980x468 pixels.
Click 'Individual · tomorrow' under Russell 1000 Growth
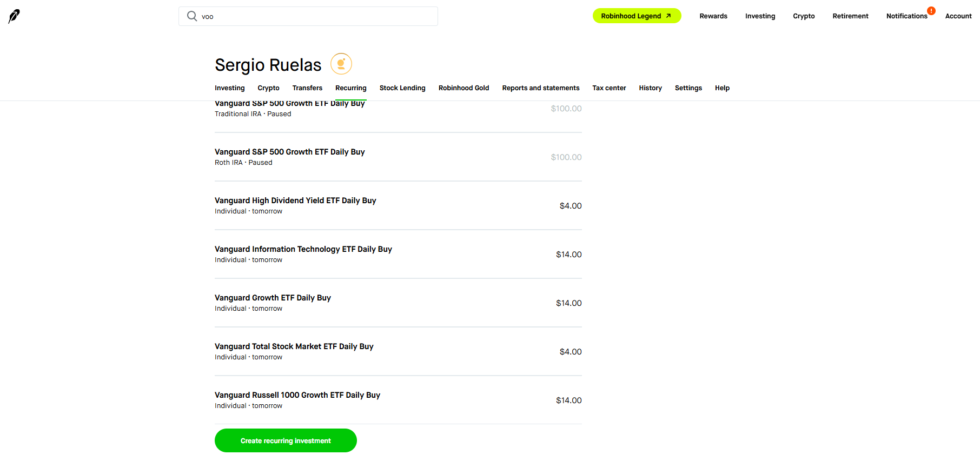tap(248, 406)
